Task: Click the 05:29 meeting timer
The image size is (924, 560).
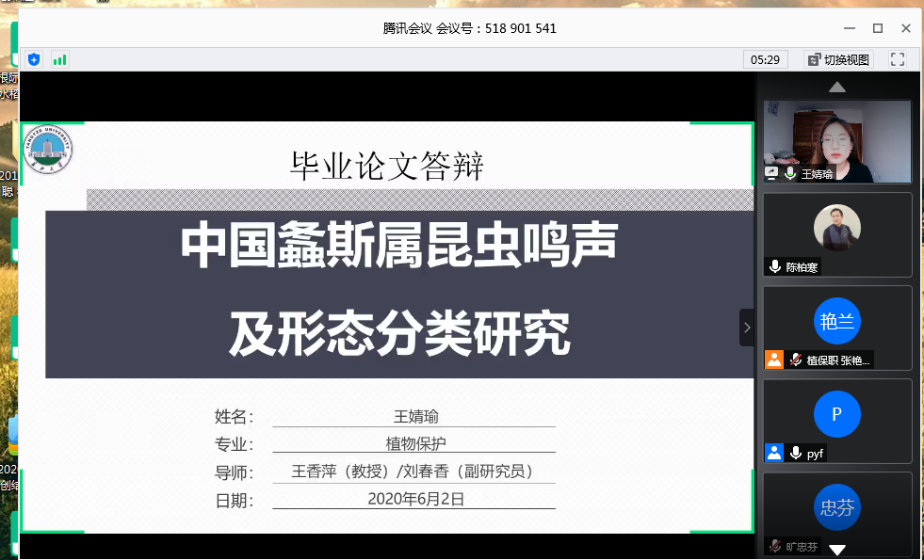Action: coord(764,59)
